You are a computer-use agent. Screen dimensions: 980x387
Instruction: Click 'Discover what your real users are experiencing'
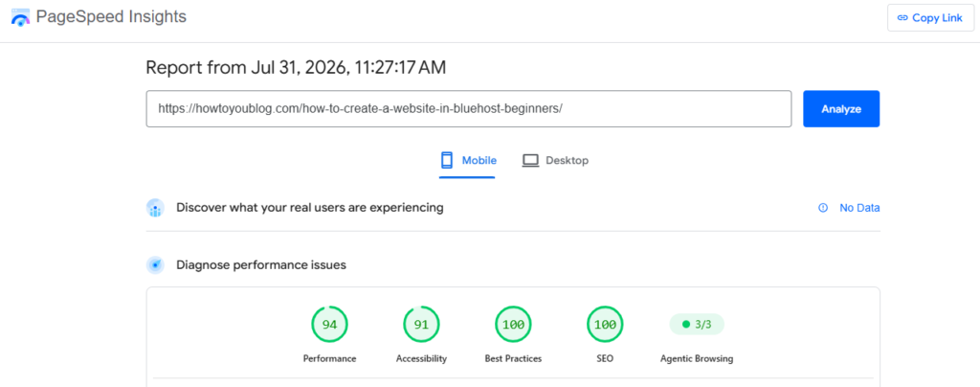point(310,208)
